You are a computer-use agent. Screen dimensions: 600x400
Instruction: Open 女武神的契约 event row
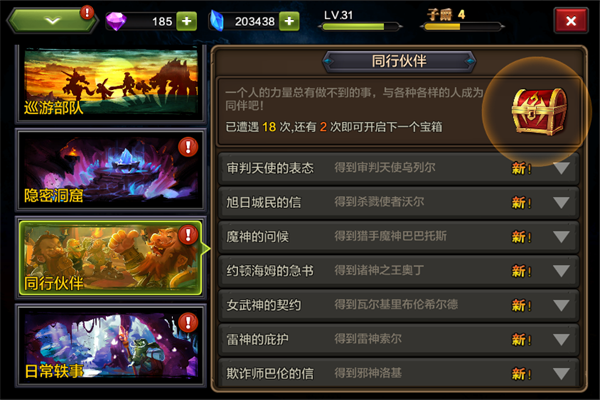[x=398, y=305]
